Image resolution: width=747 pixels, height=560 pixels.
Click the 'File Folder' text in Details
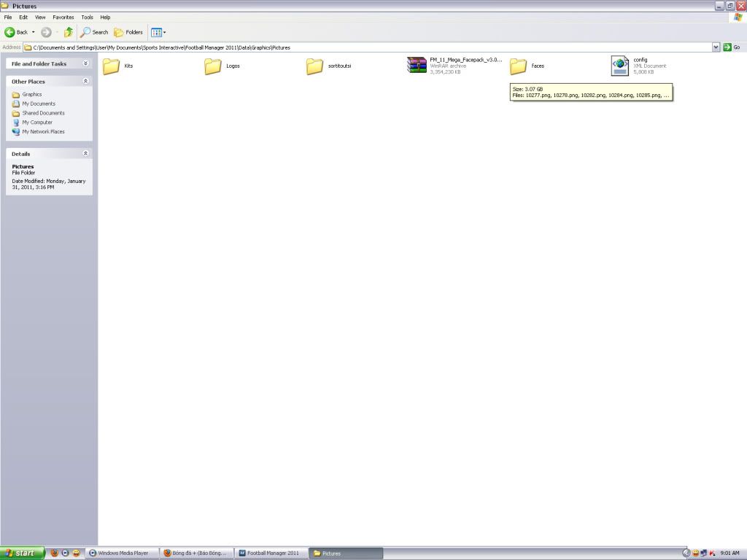pos(23,173)
